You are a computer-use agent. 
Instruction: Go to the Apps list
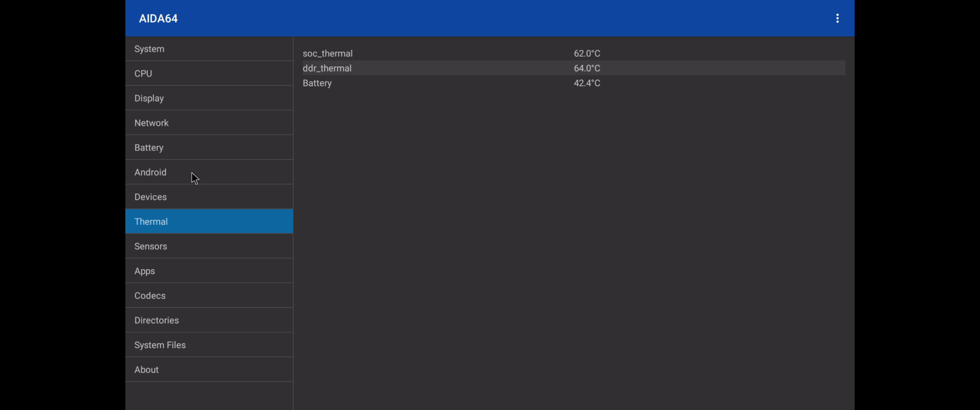(x=209, y=271)
